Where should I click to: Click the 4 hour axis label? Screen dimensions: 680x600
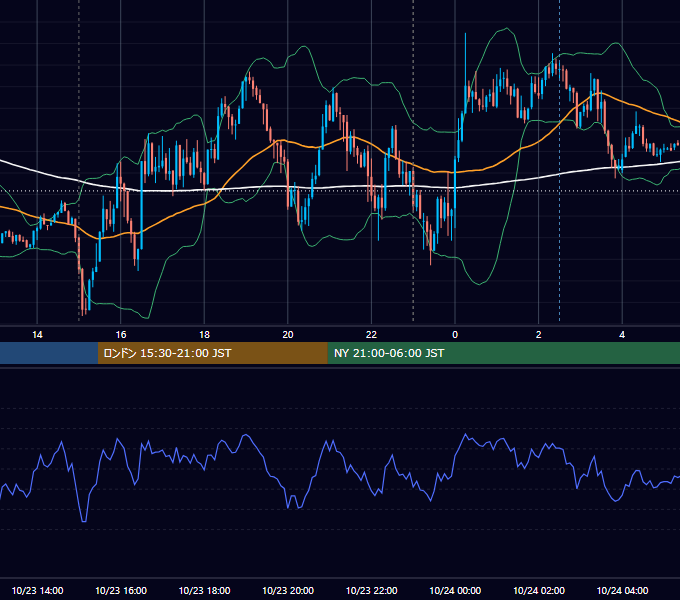tap(622, 335)
